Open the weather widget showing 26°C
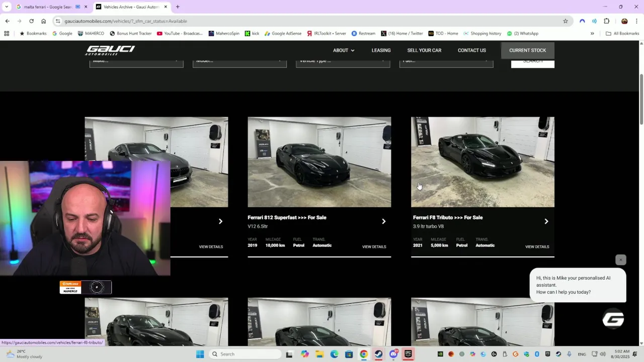The height and width of the screenshot is (362, 644). pyautogui.click(x=23, y=354)
